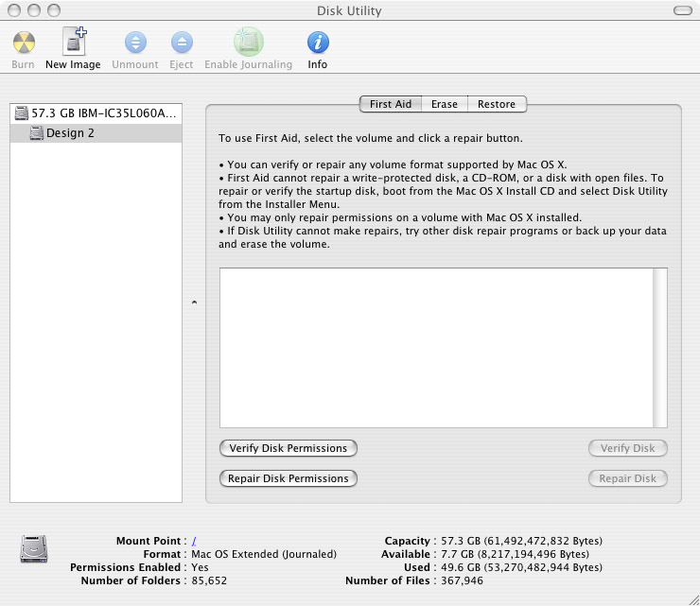Click the First Aid log scrollbar
Viewport: 700px width, 606px height.
tap(660, 348)
